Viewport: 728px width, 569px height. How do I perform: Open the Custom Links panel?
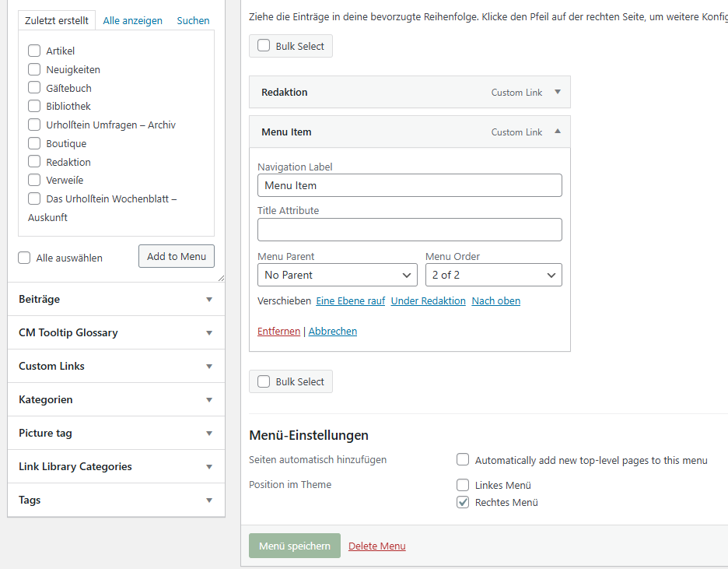[116, 366]
